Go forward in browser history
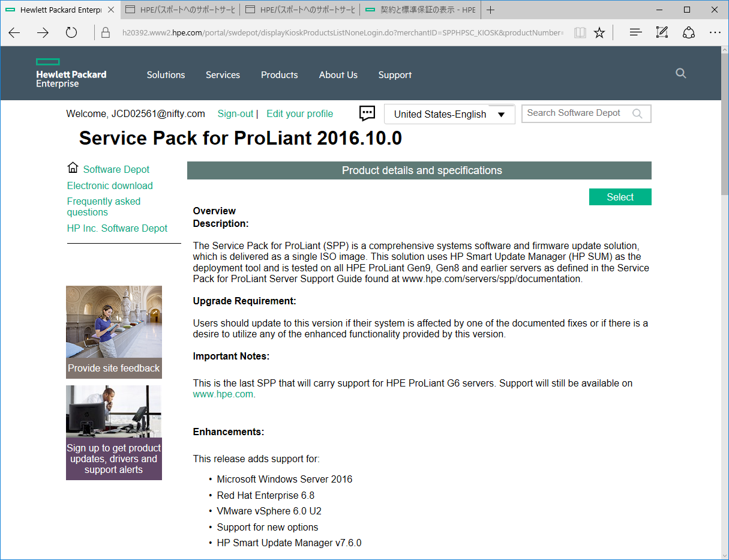The image size is (729, 560). [43, 32]
